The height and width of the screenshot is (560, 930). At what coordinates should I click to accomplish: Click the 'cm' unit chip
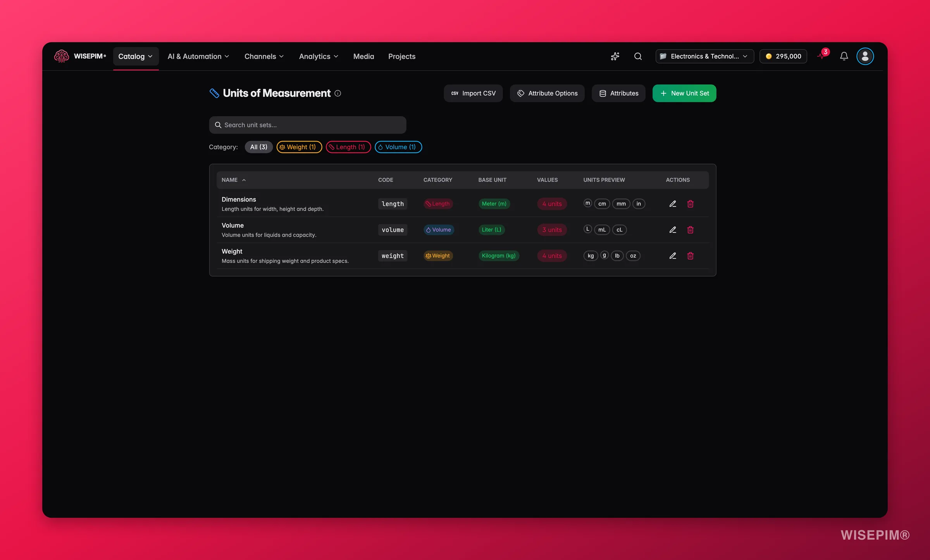[x=602, y=204]
